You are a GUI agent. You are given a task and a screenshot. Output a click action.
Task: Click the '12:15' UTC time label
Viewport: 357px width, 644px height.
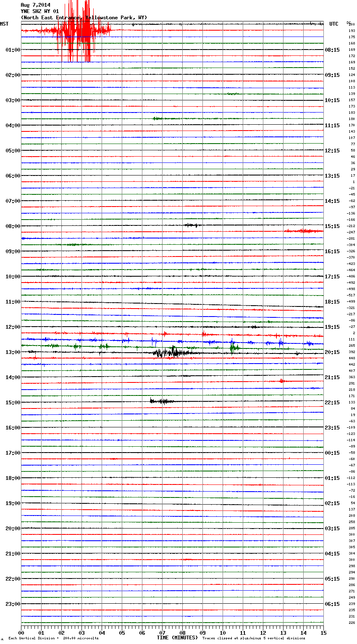(x=332, y=151)
